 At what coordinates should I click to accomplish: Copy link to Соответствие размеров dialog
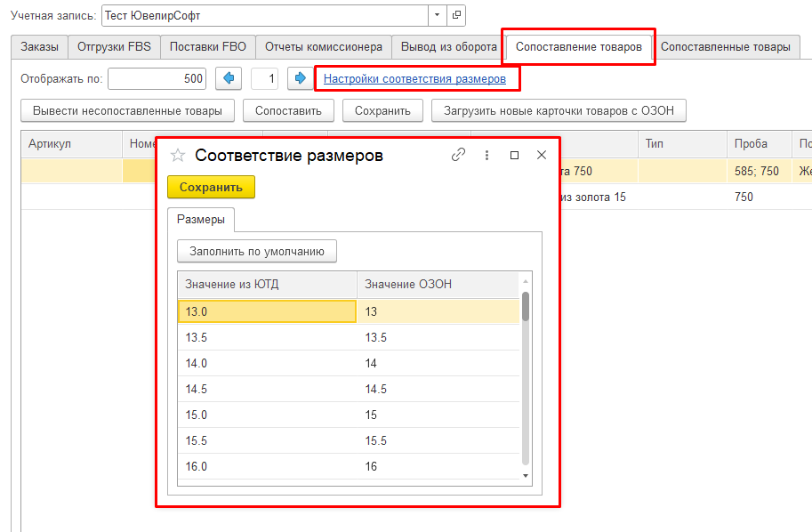(458, 155)
